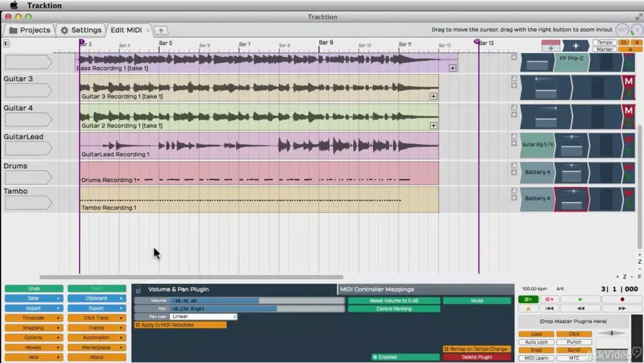Open the FF Pro-C plugin on Bass track
644x363 pixels.
(571, 62)
